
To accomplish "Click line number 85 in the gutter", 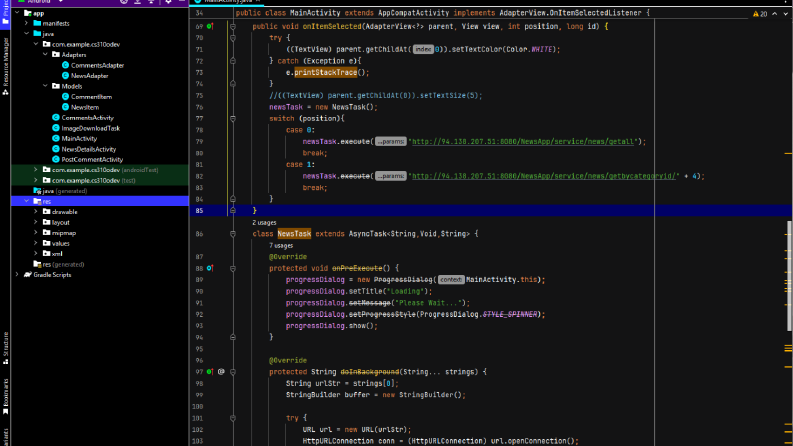I will point(199,210).
